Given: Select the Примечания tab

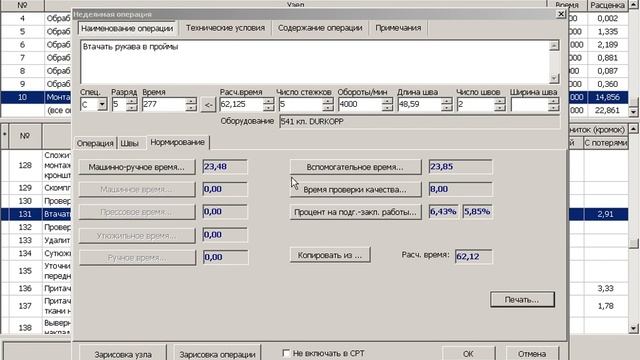Looking at the screenshot, I should click(x=398, y=28).
